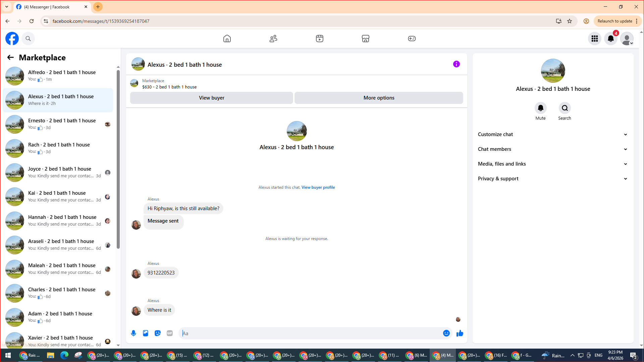
Task: Open the Maleah 2 bed 1 bath house chat
Action: [58, 269]
